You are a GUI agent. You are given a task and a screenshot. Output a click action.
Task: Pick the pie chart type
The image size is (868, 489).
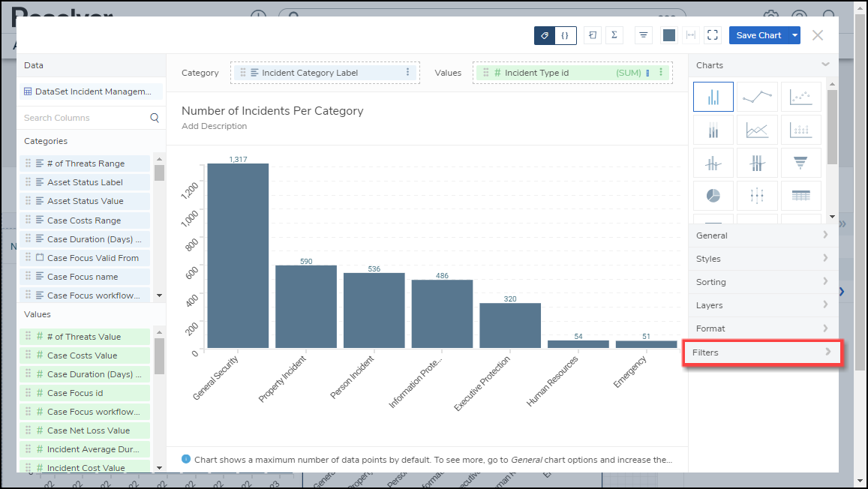[713, 196]
